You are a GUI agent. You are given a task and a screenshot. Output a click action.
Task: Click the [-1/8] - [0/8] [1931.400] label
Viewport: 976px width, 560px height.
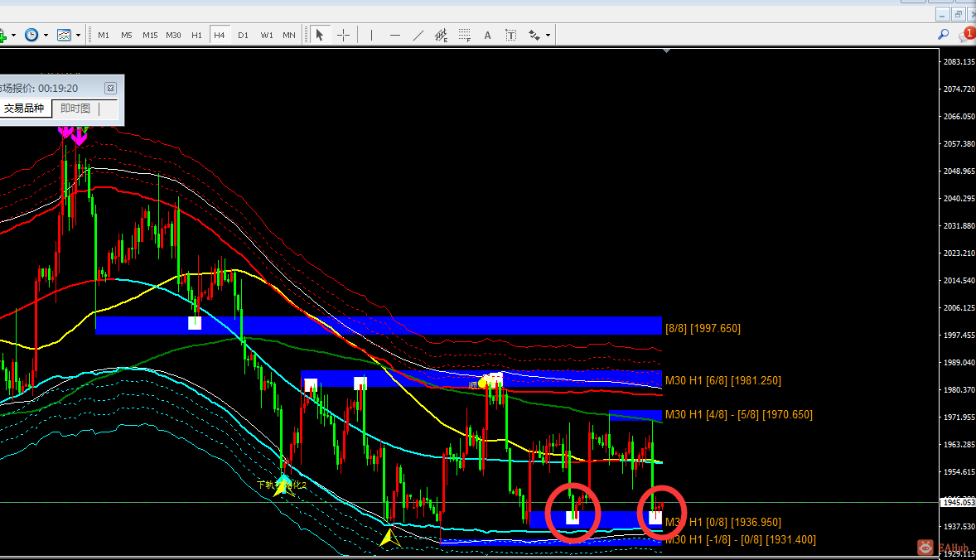click(x=740, y=539)
